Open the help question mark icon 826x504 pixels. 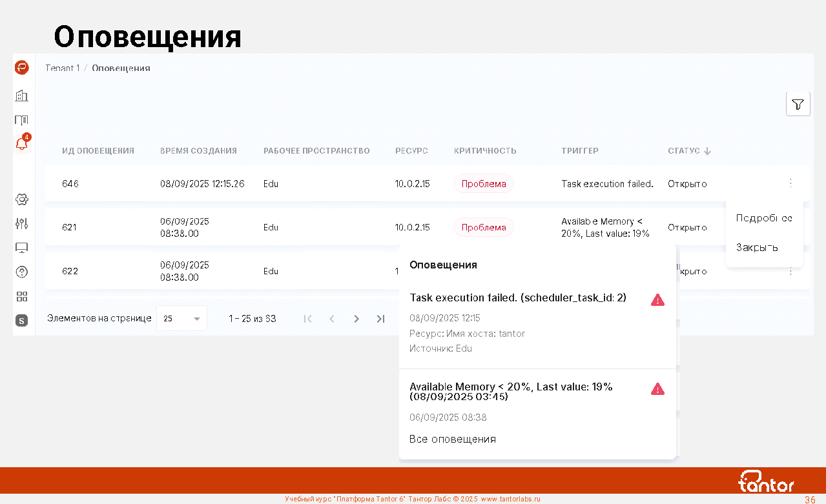pyautogui.click(x=22, y=272)
